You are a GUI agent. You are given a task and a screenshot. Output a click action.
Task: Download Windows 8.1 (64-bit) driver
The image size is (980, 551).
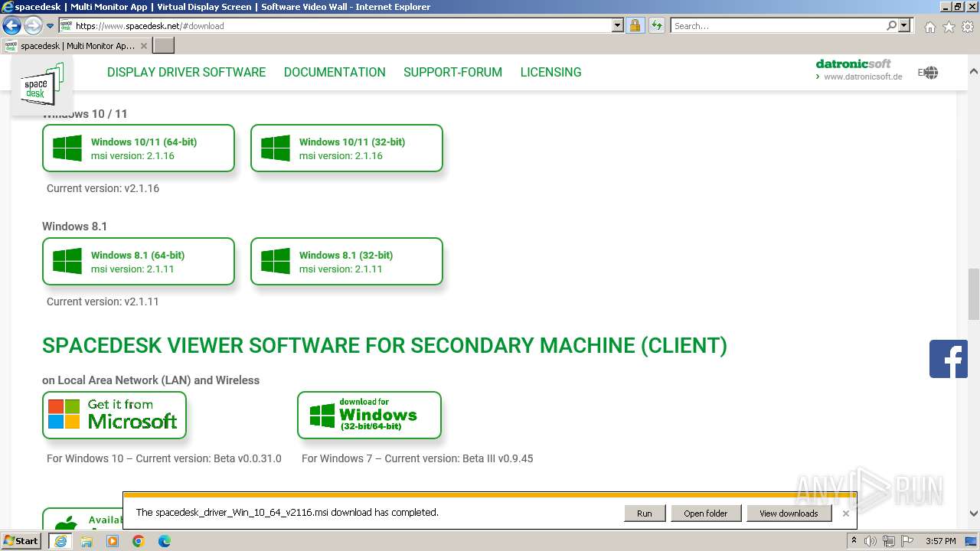click(139, 262)
